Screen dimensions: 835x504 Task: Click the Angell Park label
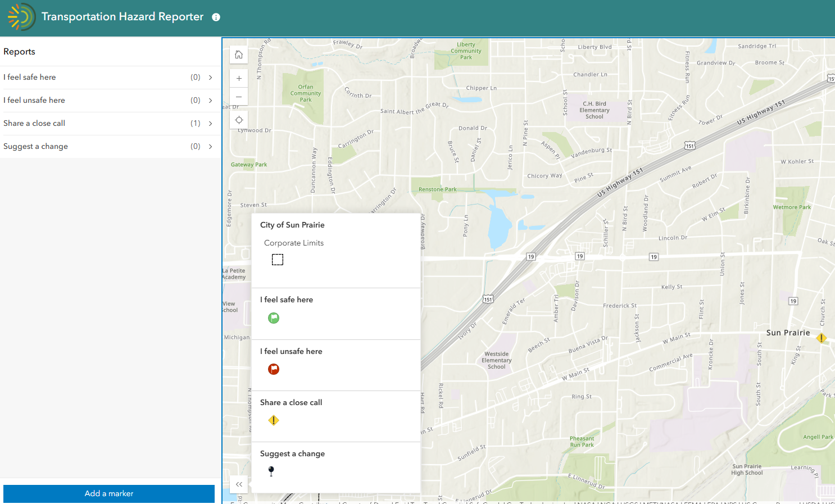point(818,437)
